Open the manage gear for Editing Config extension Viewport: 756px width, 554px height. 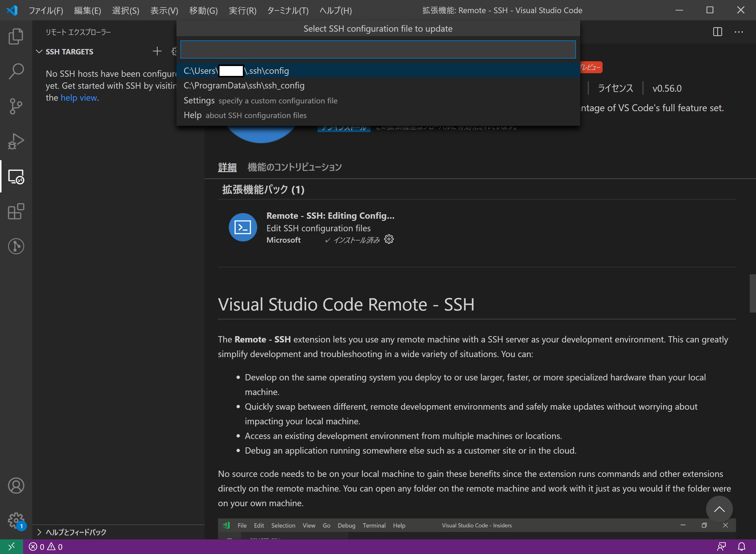pos(388,239)
